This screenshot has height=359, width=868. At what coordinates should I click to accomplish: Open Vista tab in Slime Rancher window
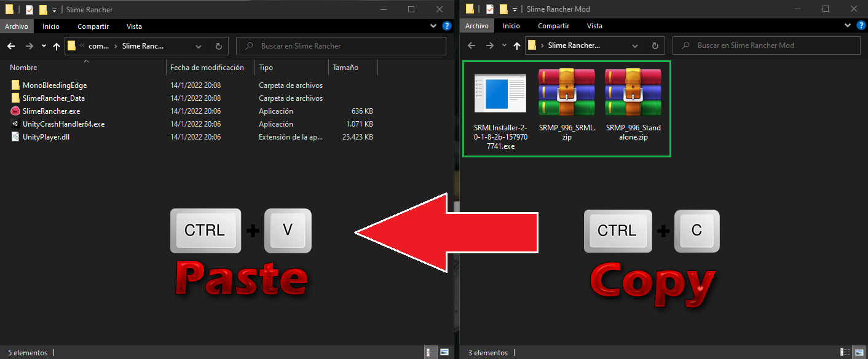coord(134,26)
